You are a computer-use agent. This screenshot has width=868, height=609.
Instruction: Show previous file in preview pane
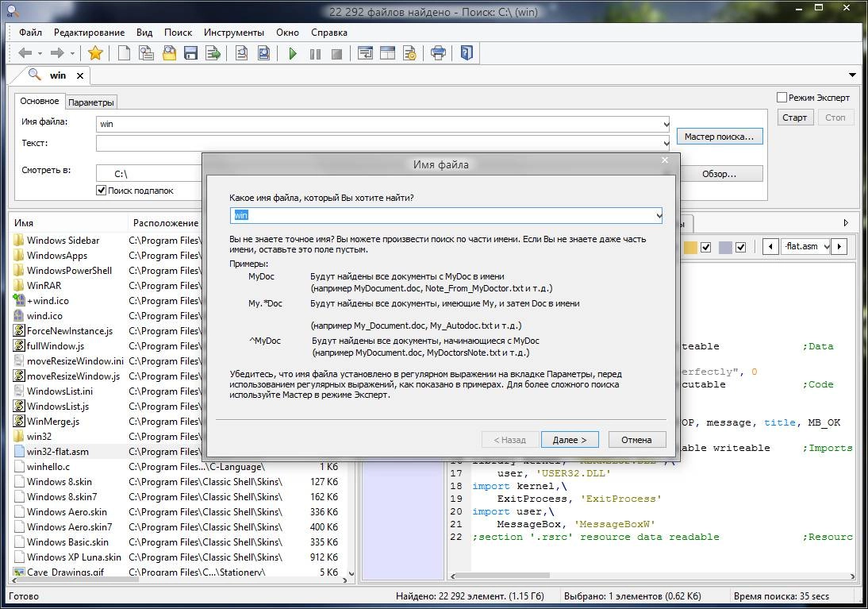(770, 247)
